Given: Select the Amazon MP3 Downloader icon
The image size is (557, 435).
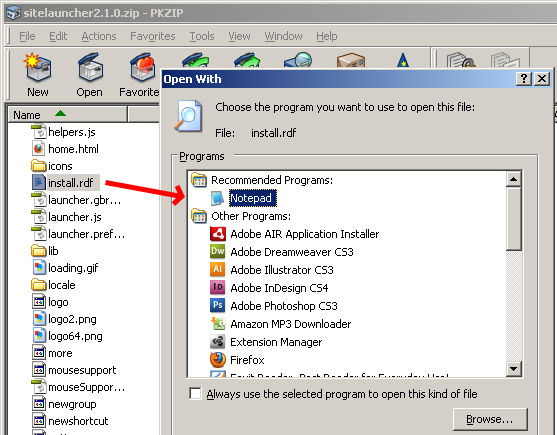Looking at the screenshot, I should tap(217, 323).
